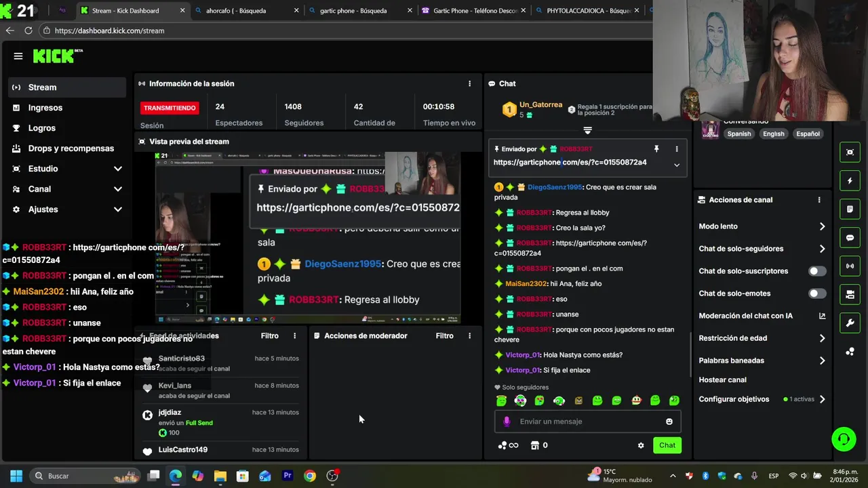The image size is (868, 488).
Task: Toggle Chat de solo-emotes switch
Action: coord(817,293)
